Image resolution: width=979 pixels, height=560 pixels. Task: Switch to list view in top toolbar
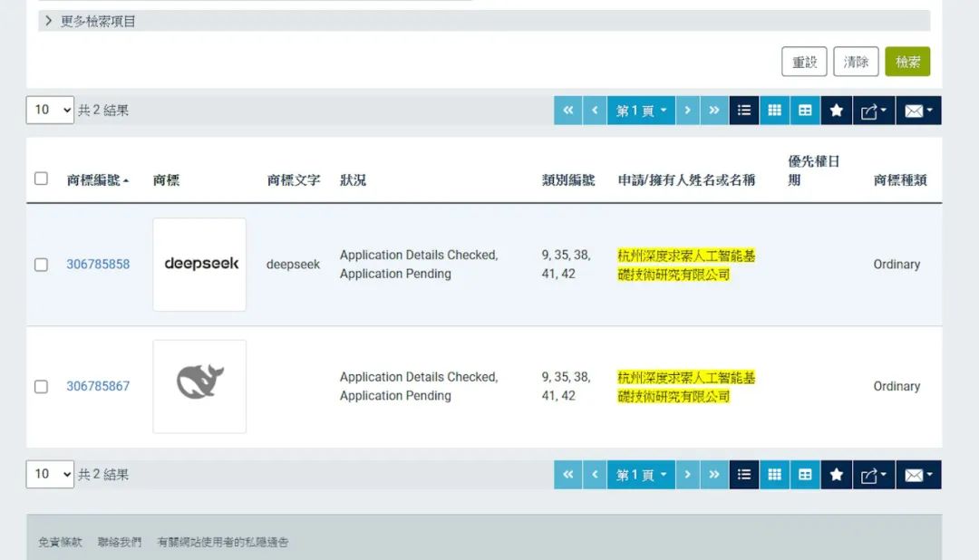pos(744,111)
